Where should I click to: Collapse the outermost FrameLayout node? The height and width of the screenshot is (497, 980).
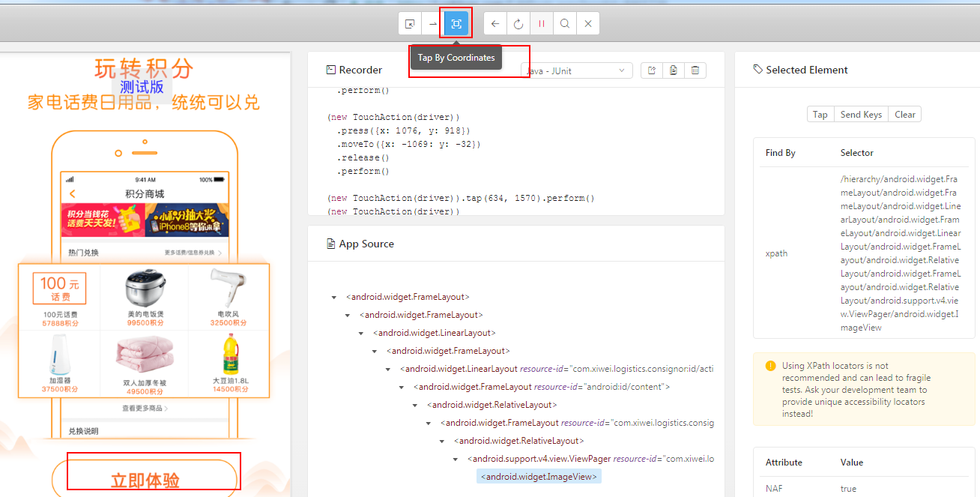334,298
